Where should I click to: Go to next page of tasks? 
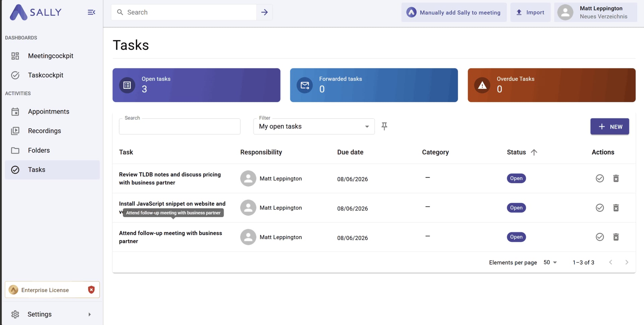click(627, 262)
